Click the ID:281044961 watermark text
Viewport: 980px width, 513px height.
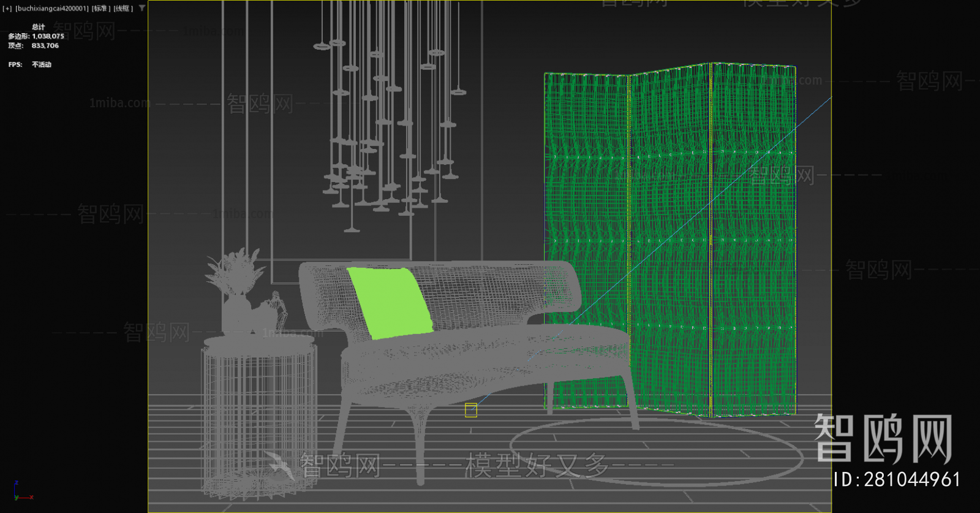[x=897, y=479]
